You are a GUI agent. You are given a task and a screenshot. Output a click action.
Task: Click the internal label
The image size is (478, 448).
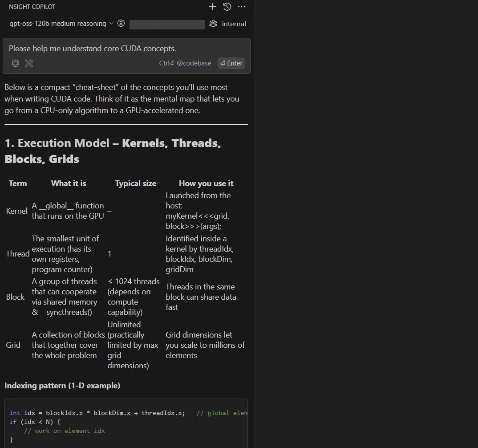(234, 24)
